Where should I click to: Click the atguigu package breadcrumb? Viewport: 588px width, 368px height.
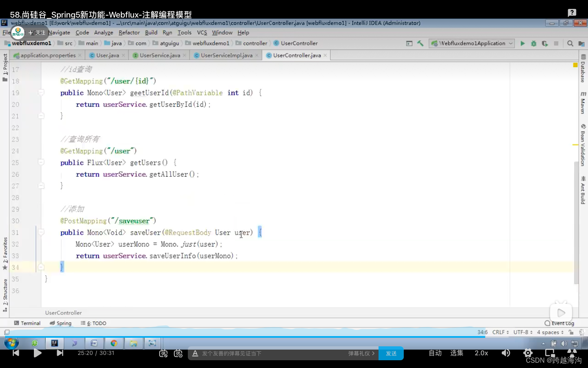[166, 43]
